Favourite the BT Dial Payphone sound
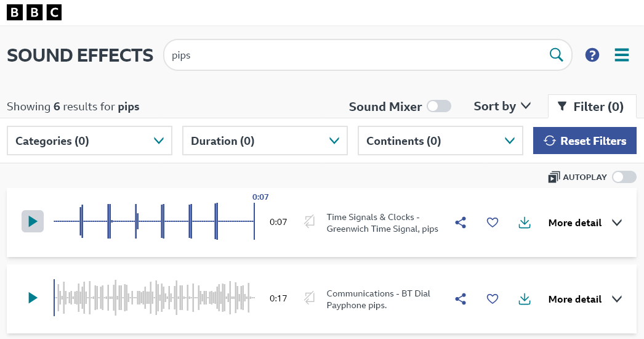Viewport: 644px width, 339px height. (x=493, y=299)
